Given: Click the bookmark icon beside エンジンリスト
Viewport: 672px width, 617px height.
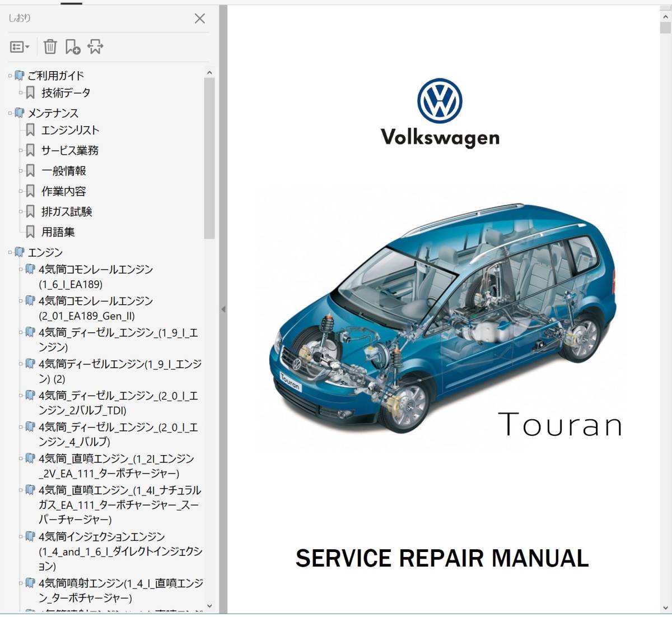Looking at the screenshot, I should pos(31,130).
